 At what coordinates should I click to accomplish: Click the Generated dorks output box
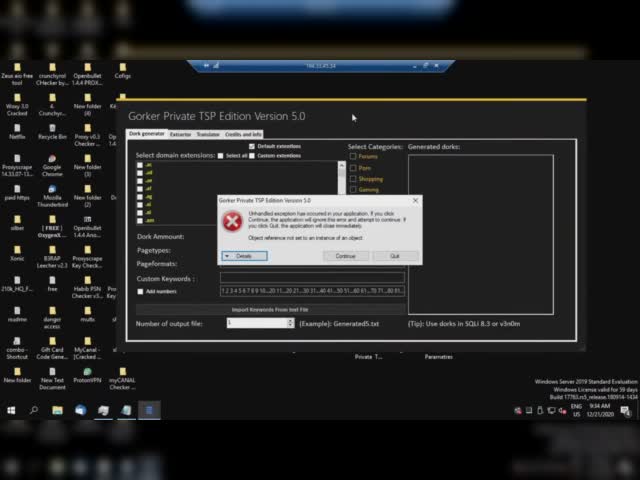click(x=481, y=235)
